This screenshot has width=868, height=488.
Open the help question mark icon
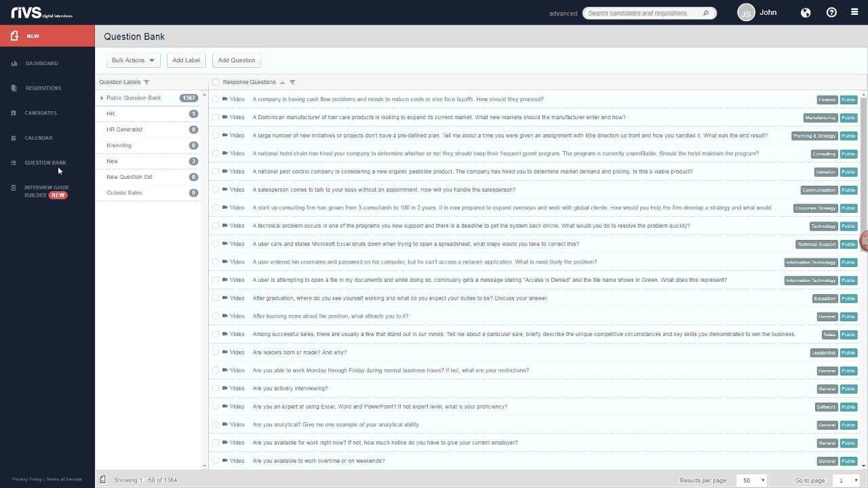click(x=831, y=12)
